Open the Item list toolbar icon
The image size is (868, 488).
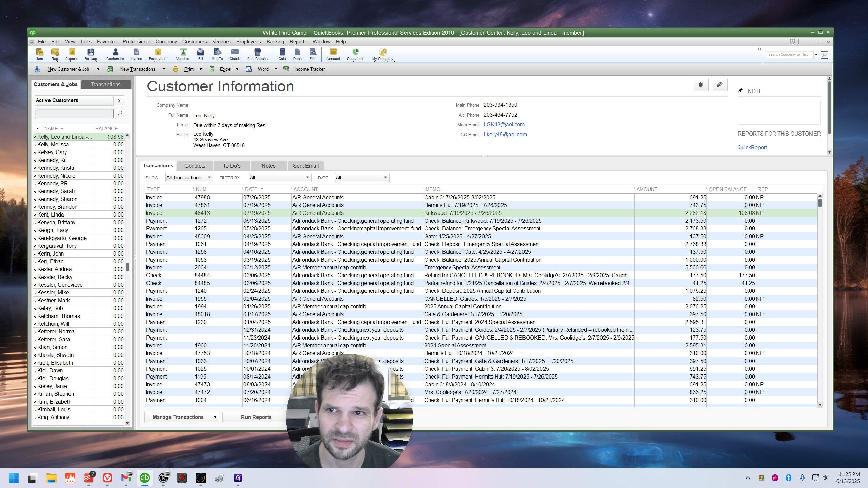pyautogui.click(x=40, y=54)
